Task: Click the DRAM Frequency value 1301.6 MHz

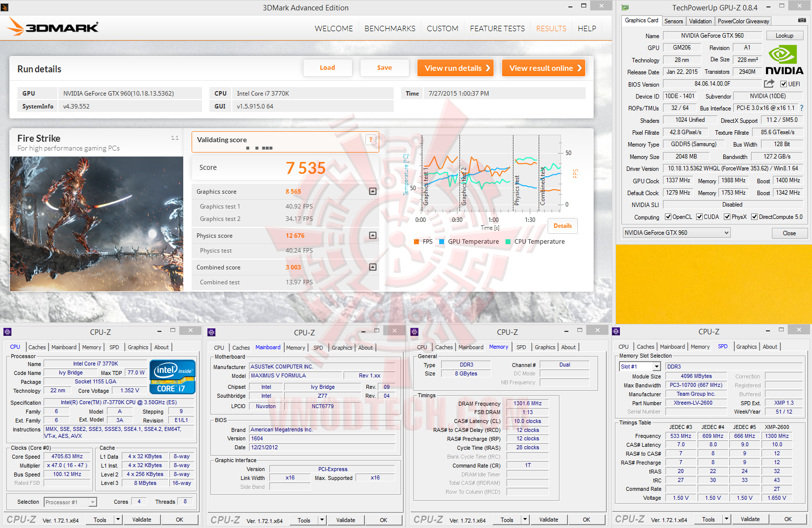Action: point(527,403)
